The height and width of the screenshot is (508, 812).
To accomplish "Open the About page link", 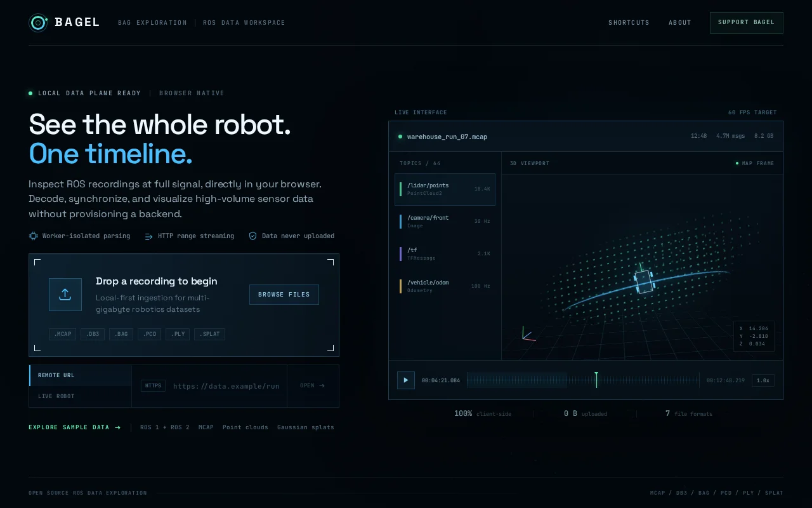I will (x=679, y=23).
